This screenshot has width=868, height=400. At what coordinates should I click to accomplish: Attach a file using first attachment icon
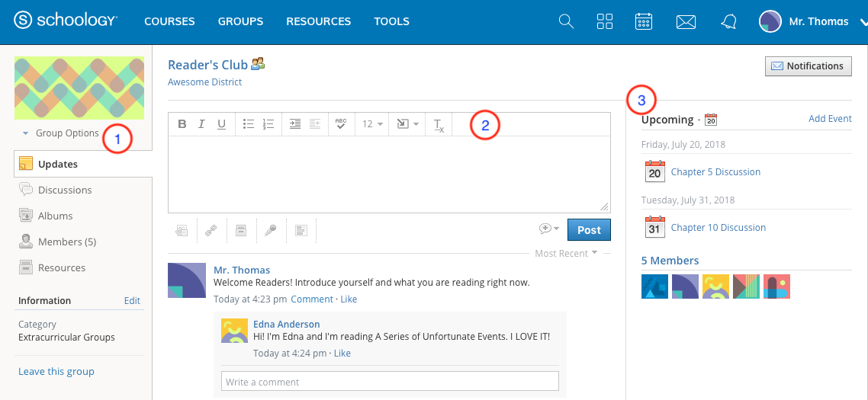pos(182,231)
